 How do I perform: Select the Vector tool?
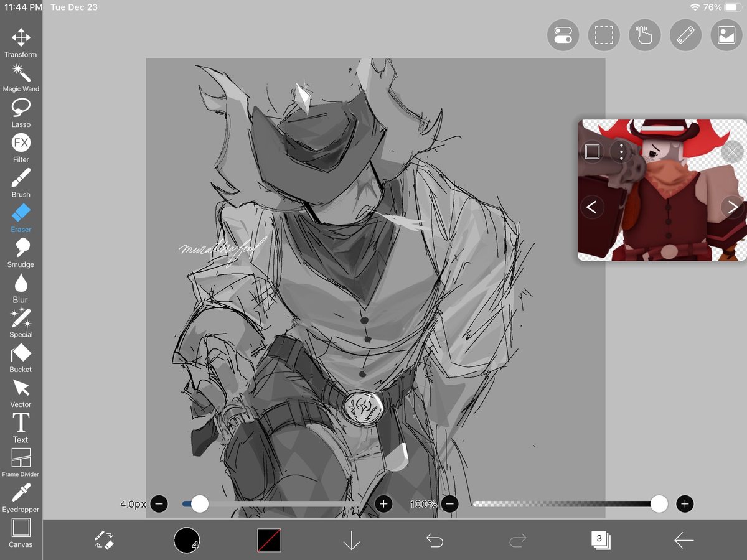click(21, 393)
